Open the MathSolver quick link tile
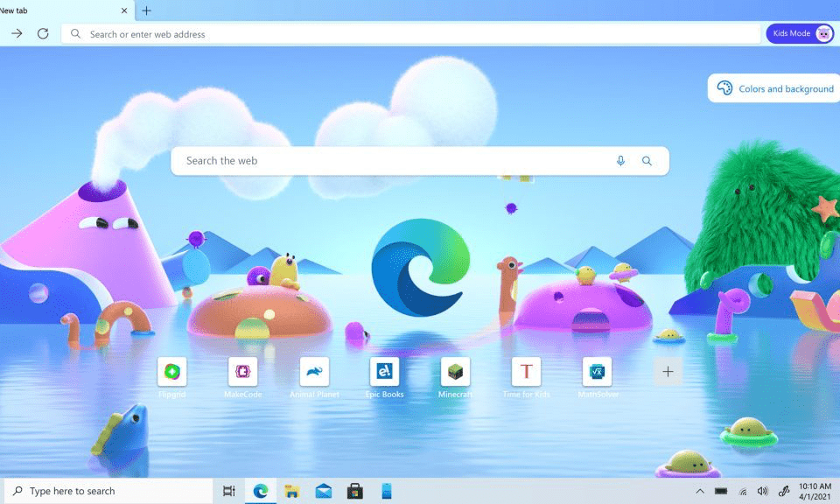 [x=597, y=372]
